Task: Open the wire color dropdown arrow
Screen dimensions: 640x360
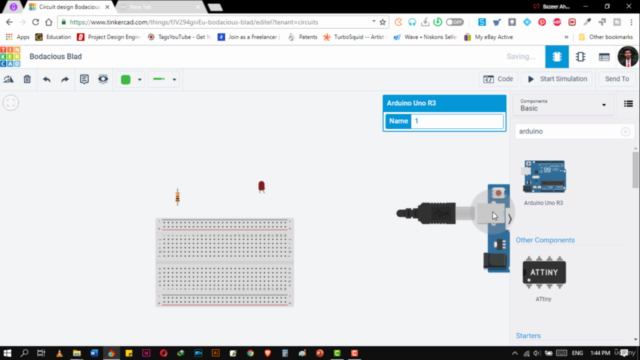Action: click(x=140, y=80)
